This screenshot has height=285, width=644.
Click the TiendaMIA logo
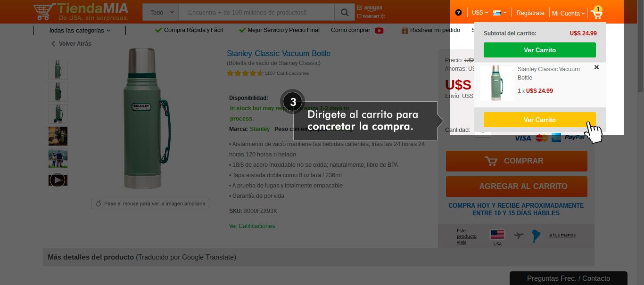point(81,12)
